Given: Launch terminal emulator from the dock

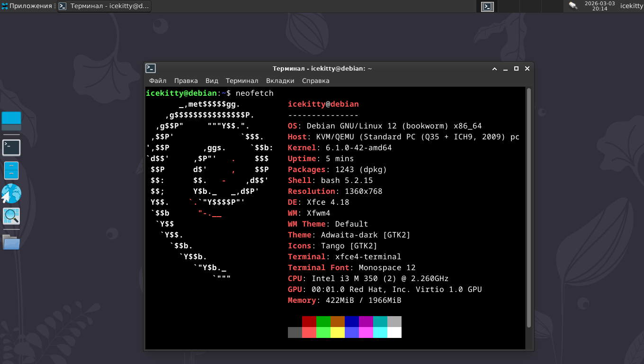Looking at the screenshot, I should (x=11, y=147).
